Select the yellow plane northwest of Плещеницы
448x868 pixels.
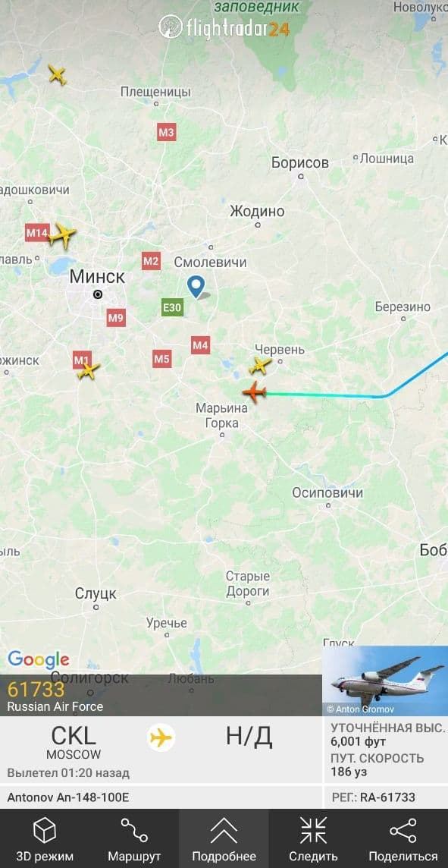tap(57, 74)
